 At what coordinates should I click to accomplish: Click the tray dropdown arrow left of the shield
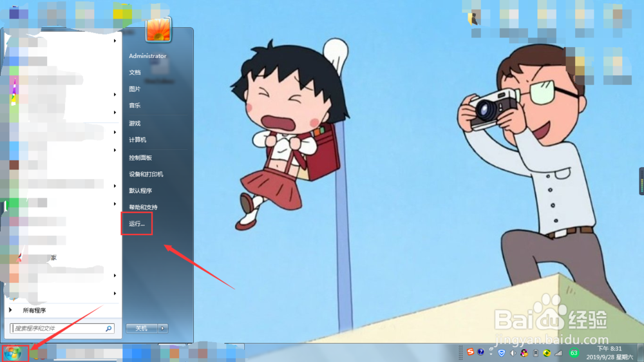click(491, 354)
